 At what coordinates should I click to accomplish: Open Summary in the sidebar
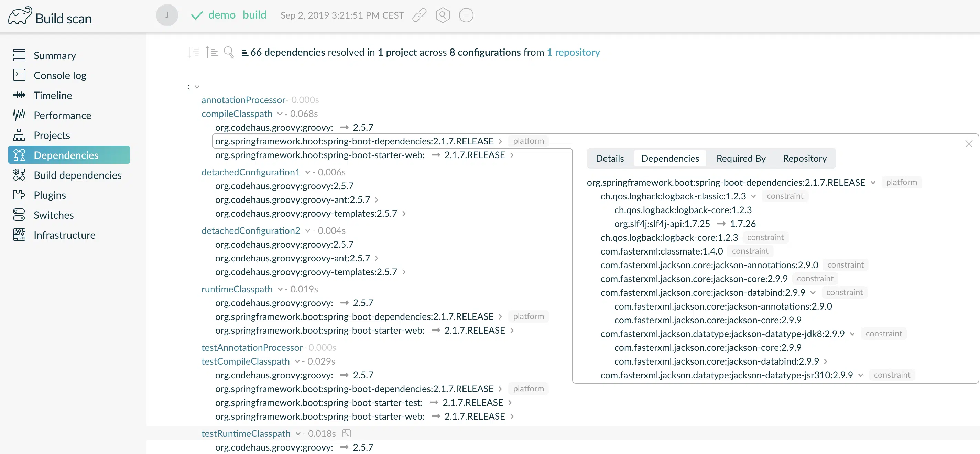pyautogui.click(x=55, y=55)
